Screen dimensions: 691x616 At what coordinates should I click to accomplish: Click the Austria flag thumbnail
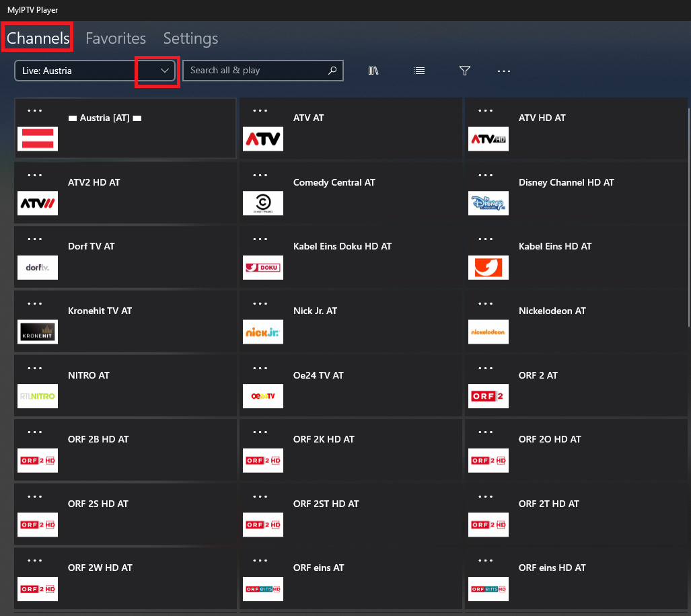click(x=38, y=139)
